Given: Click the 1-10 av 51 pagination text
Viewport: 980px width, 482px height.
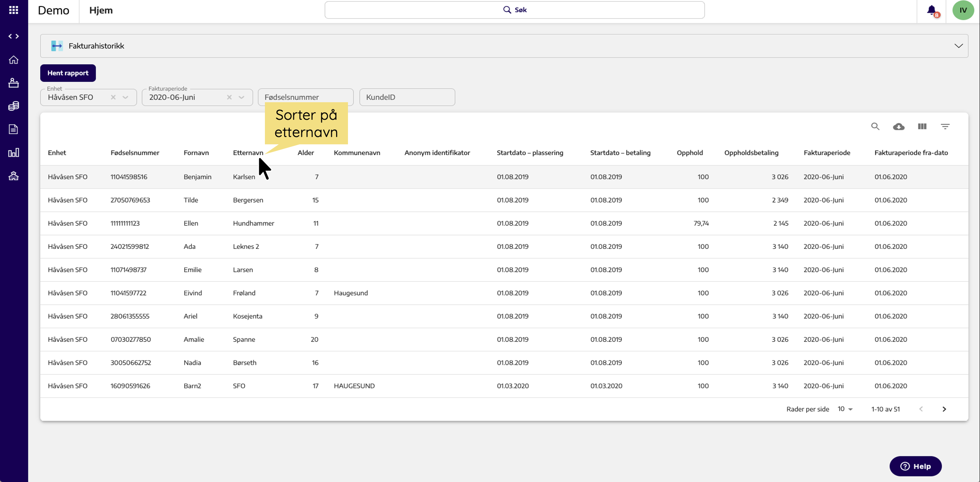Looking at the screenshot, I should coord(885,409).
